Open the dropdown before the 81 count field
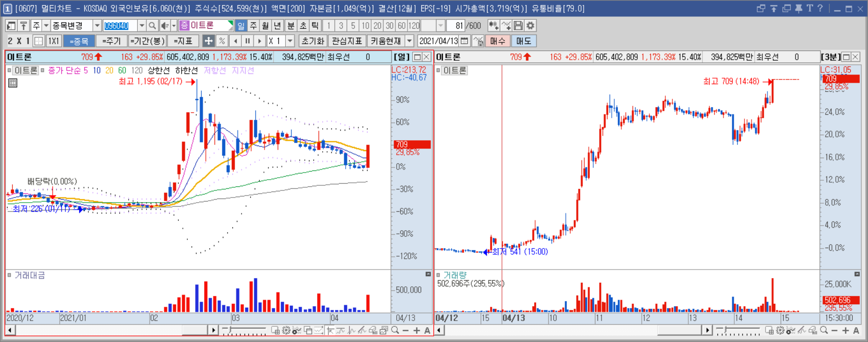The width and height of the screenshot is (868, 342). [440, 26]
